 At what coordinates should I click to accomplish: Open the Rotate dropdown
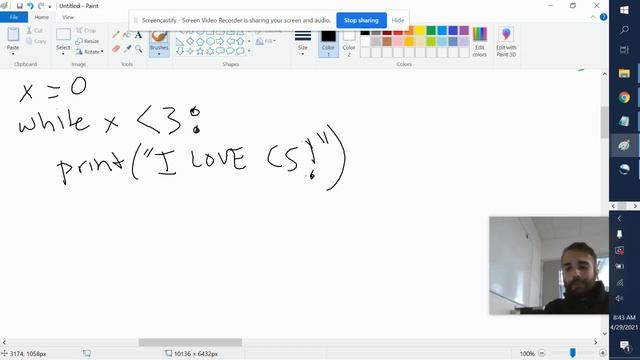89,52
